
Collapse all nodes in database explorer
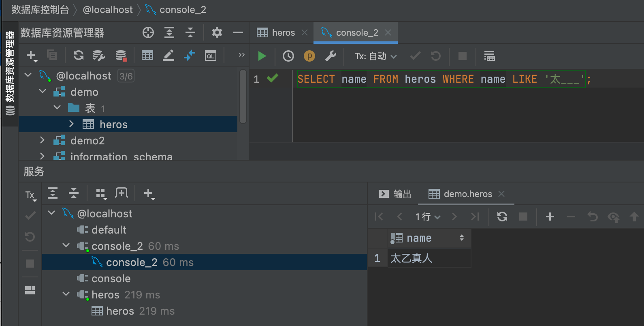pyautogui.click(x=190, y=32)
